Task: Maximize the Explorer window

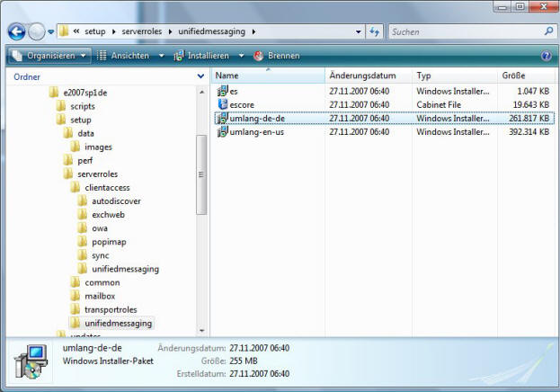Action: pos(520,6)
